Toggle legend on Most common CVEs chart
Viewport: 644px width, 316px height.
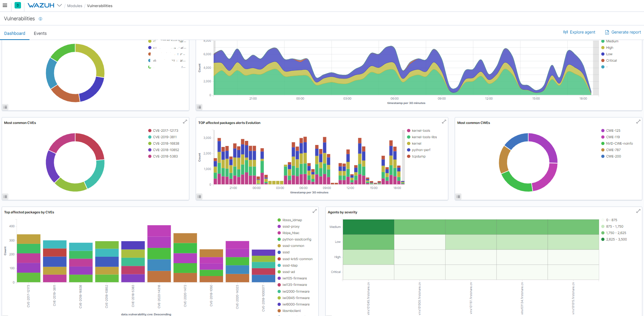pos(5,196)
